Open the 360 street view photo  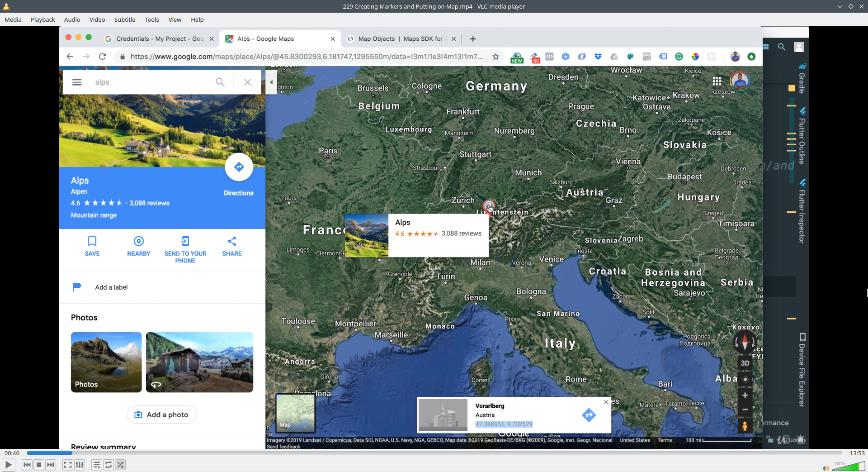[199, 362]
